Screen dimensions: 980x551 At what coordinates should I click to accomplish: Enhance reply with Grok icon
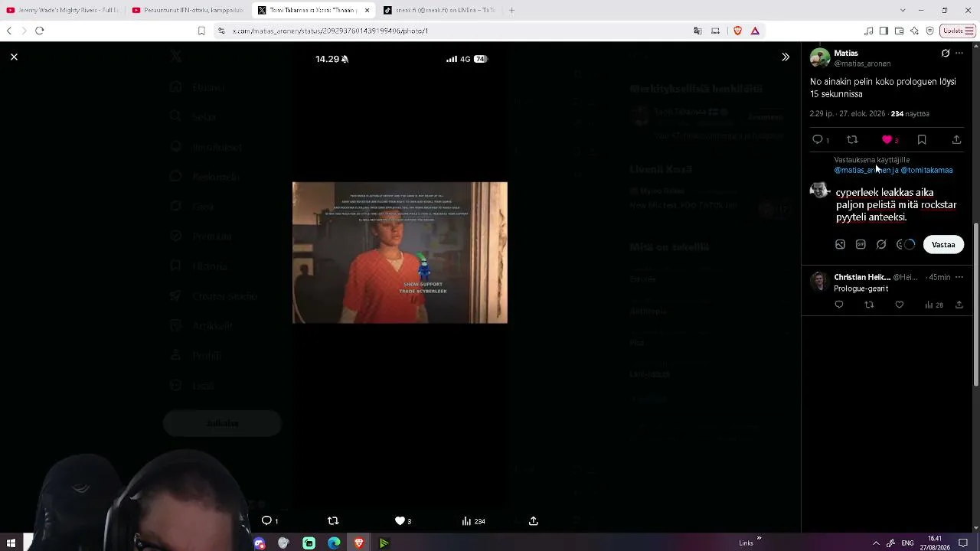pyautogui.click(x=881, y=244)
